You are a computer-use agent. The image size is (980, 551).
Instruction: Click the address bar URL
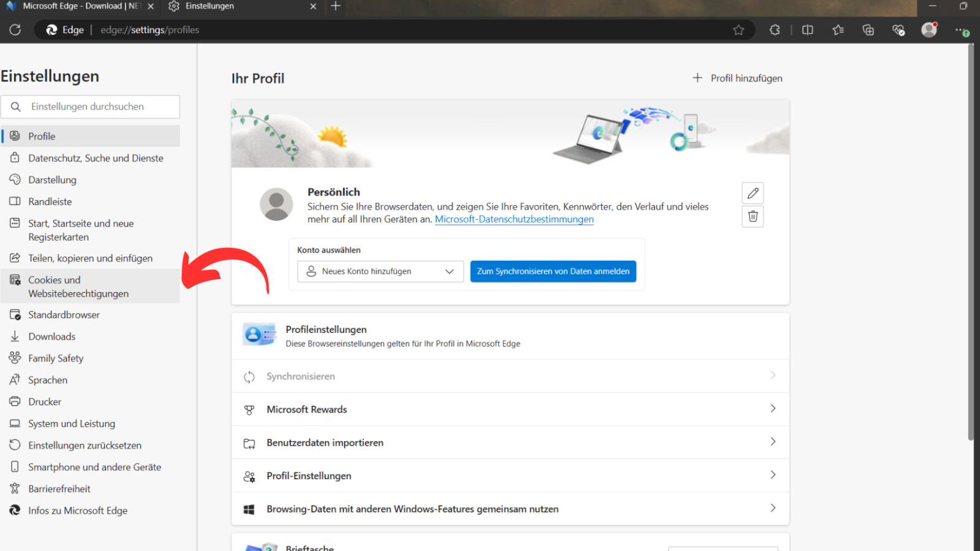[x=150, y=30]
